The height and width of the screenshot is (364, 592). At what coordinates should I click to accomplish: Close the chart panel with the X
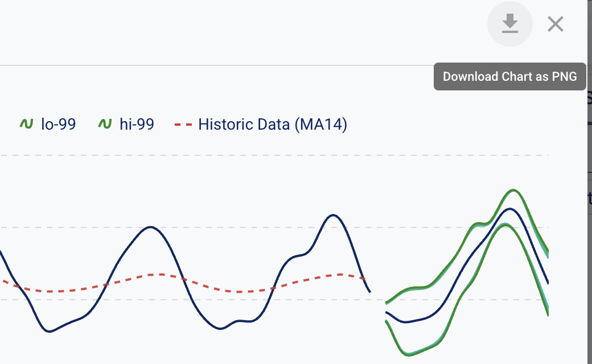pyautogui.click(x=555, y=24)
